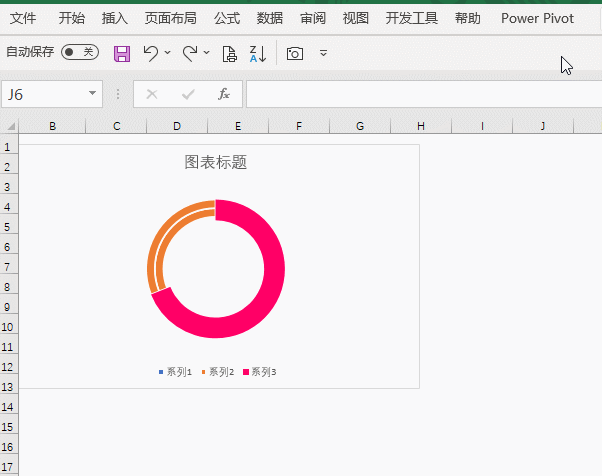The width and height of the screenshot is (602, 476).
Task: Select column G header
Action: tap(360, 126)
